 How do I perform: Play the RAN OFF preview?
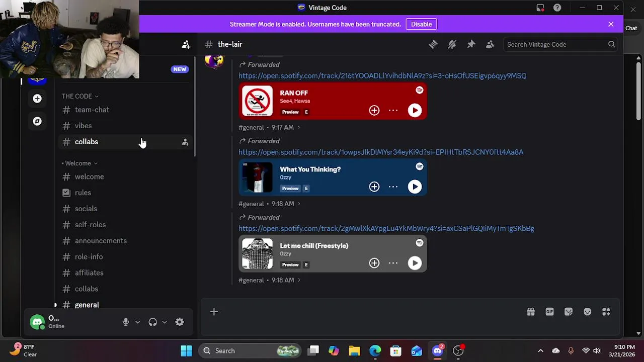415,111
